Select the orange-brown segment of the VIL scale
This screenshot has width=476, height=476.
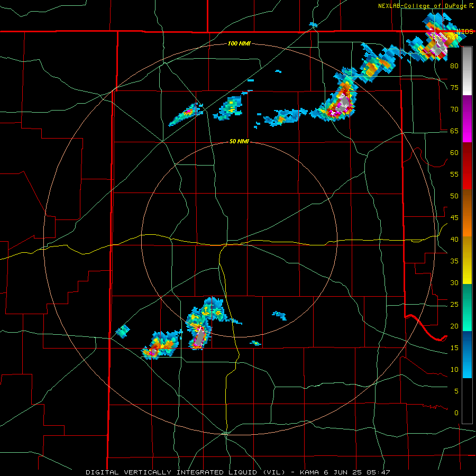[x=467, y=213]
